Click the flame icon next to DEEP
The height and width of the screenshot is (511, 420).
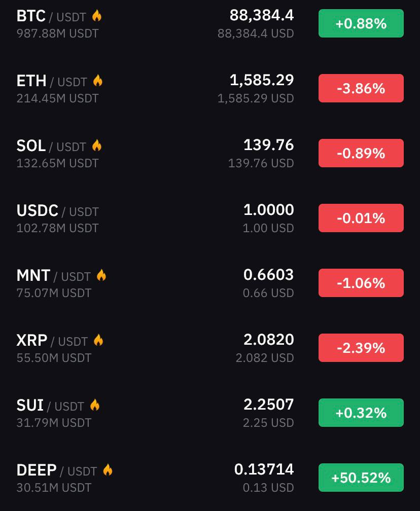108,469
